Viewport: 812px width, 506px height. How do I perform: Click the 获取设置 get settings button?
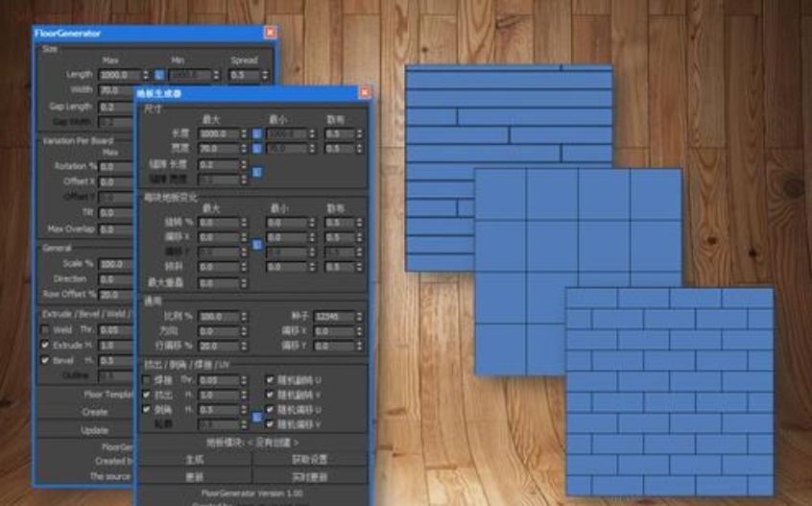click(x=310, y=459)
